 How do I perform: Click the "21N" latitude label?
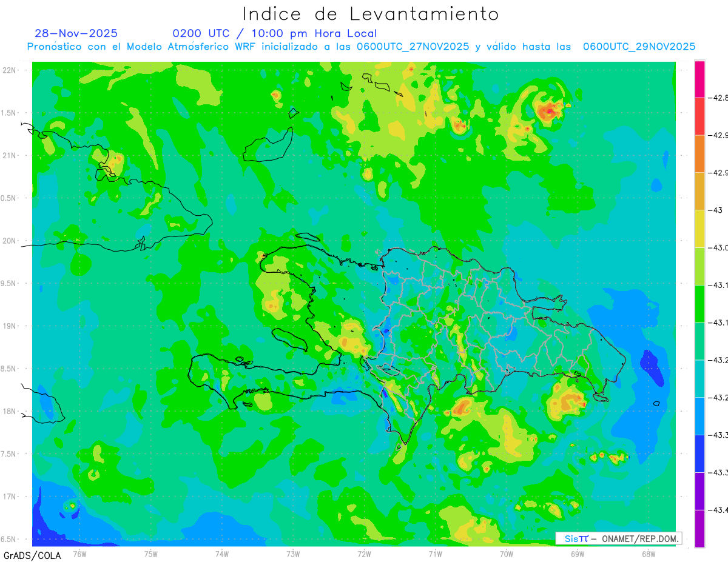pyautogui.click(x=9, y=156)
